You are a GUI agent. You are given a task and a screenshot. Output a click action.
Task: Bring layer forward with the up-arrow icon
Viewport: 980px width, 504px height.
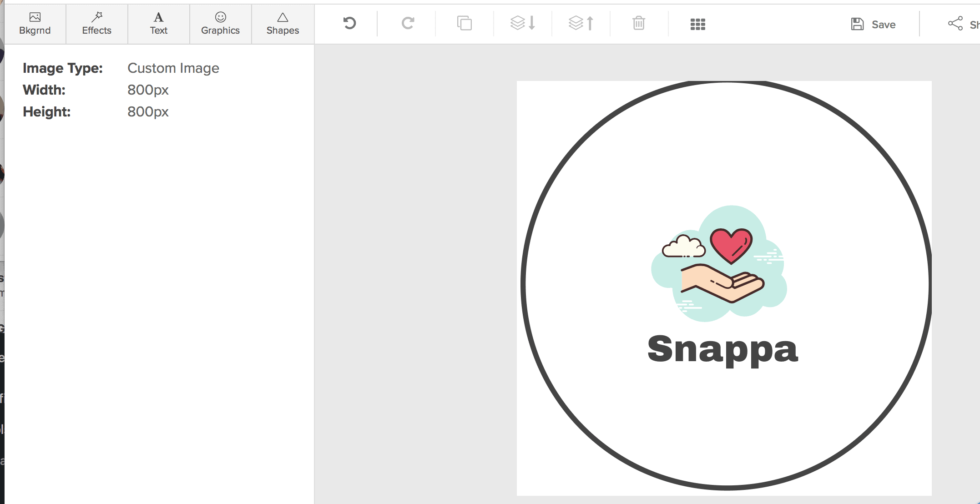pos(581,23)
